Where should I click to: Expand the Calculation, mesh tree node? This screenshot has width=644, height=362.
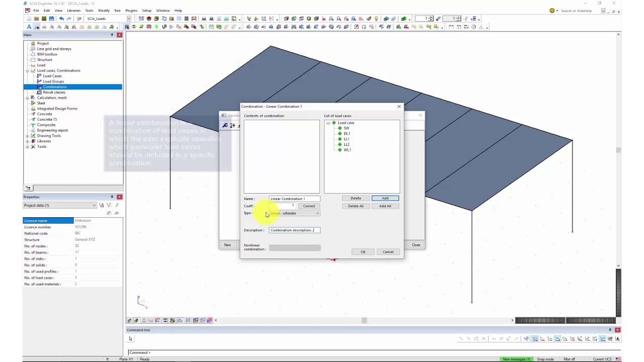27,98
